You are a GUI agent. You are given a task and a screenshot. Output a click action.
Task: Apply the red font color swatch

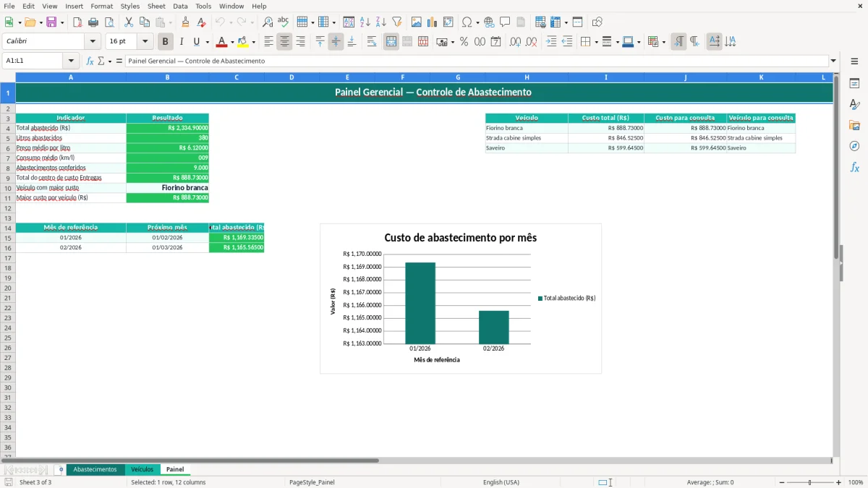(221, 42)
